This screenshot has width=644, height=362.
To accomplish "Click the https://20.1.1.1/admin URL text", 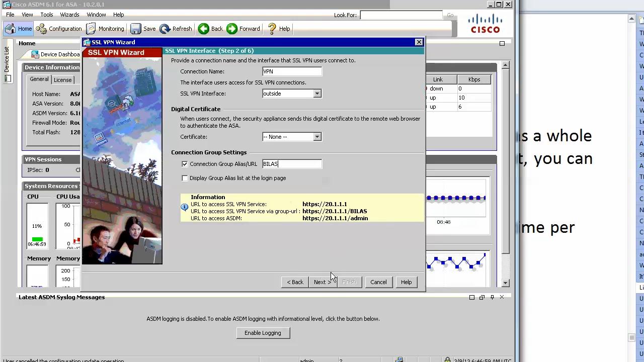I will [x=335, y=218].
